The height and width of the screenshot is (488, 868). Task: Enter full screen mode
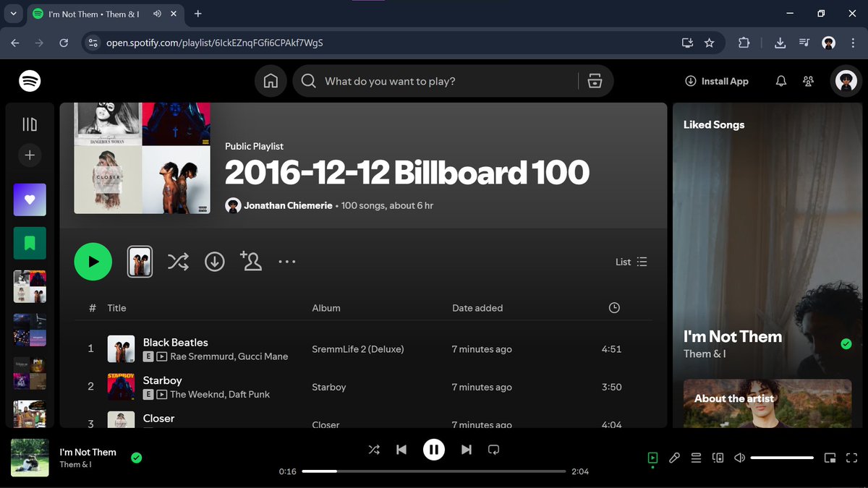click(851, 458)
